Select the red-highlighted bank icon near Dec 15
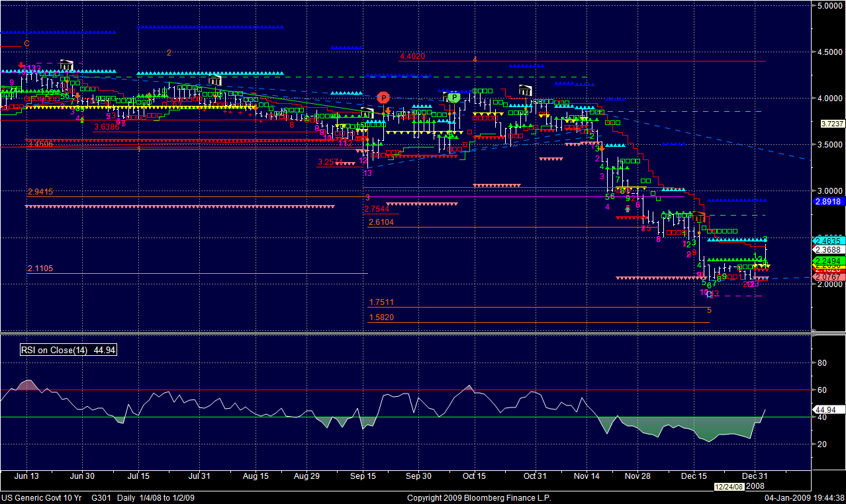846x504 pixels. tap(700, 217)
